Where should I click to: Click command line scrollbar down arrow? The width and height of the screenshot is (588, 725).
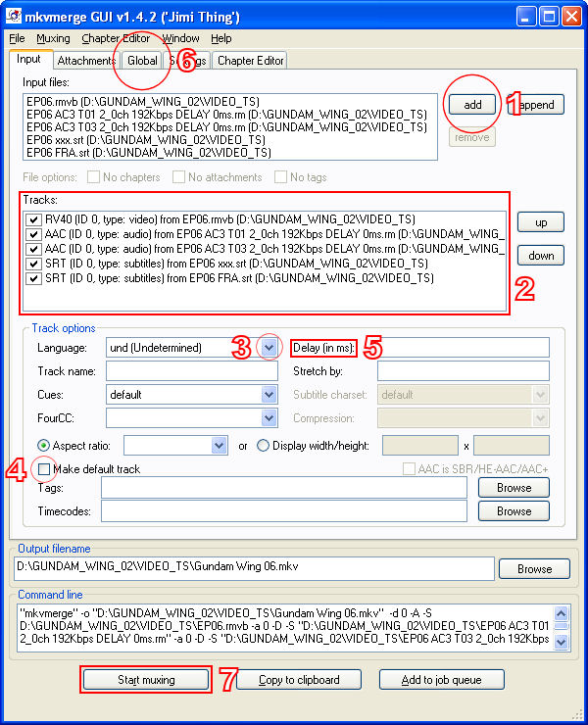[x=562, y=642]
